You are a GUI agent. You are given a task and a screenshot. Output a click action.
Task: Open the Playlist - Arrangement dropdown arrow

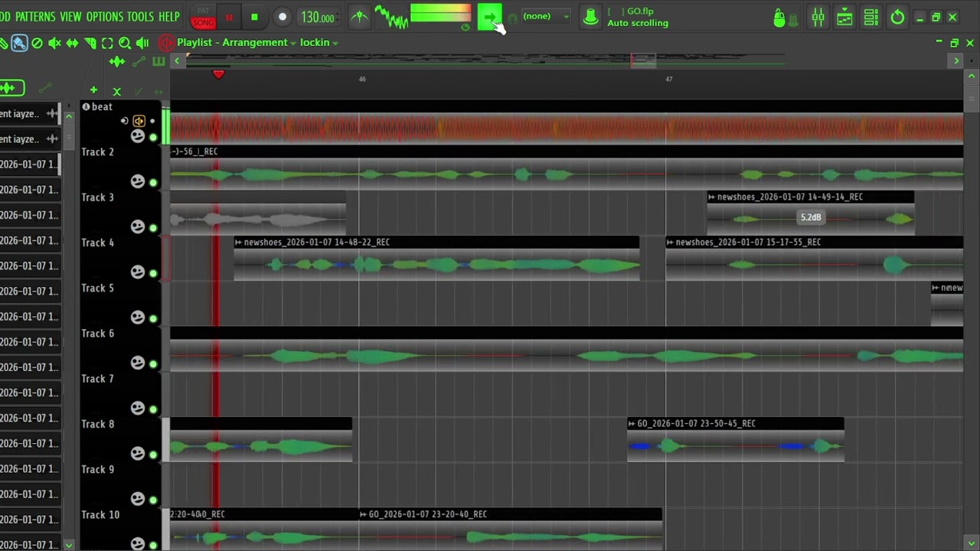click(x=293, y=43)
